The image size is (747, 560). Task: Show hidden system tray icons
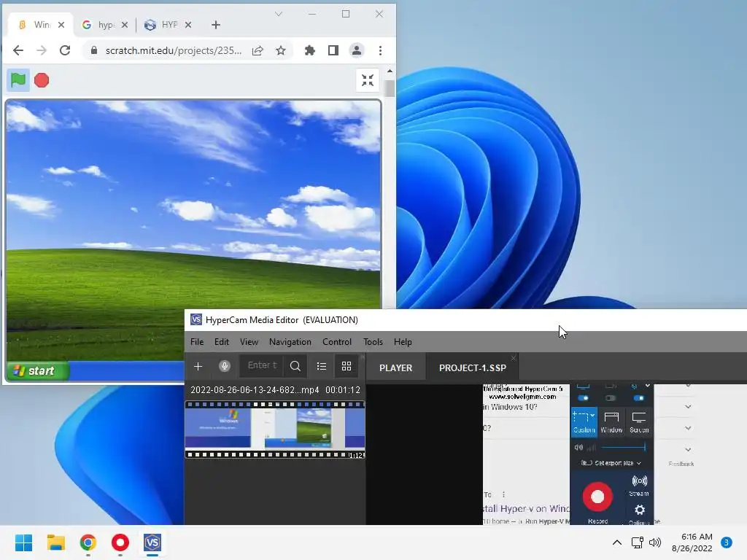coord(617,542)
